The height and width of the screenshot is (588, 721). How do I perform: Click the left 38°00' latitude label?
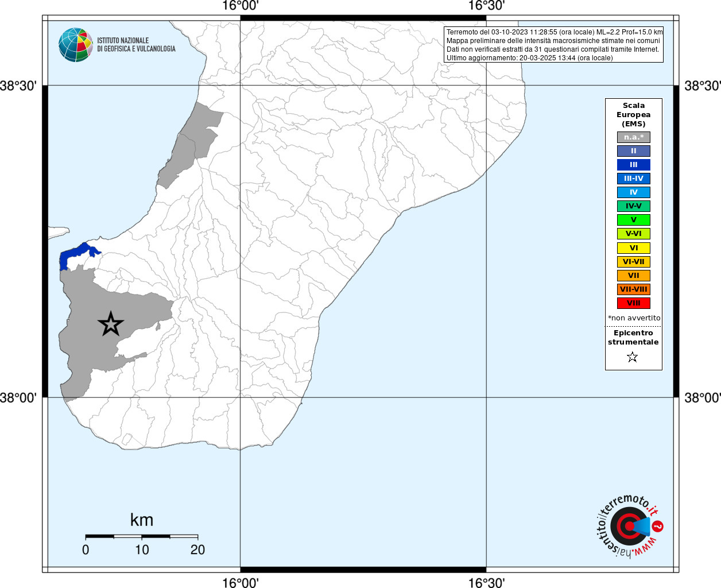tap(18, 397)
